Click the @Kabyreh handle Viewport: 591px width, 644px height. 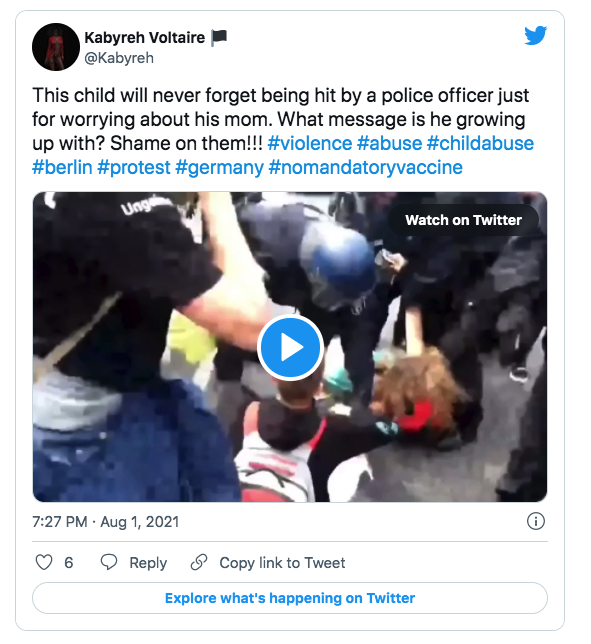coord(119,58)
